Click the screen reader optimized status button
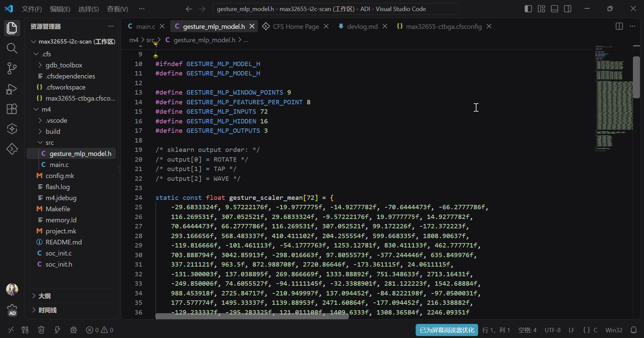The height and width of the screenshot is (338, 644). [x=447, y=330]
